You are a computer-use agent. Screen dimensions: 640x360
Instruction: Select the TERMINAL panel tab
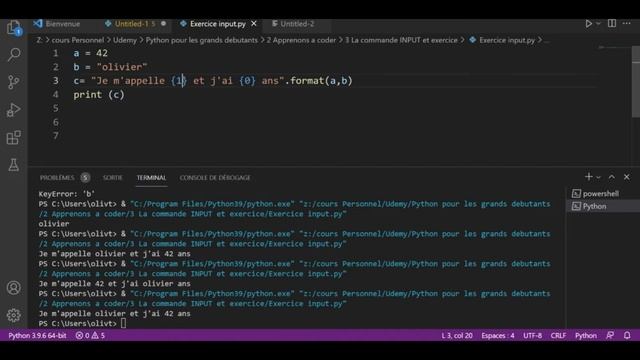pos(151,178)
